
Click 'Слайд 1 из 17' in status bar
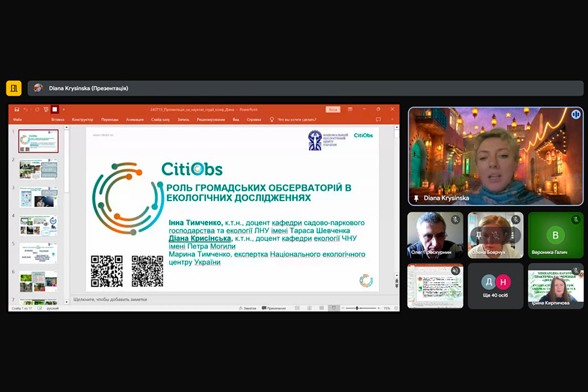(22, 308)
